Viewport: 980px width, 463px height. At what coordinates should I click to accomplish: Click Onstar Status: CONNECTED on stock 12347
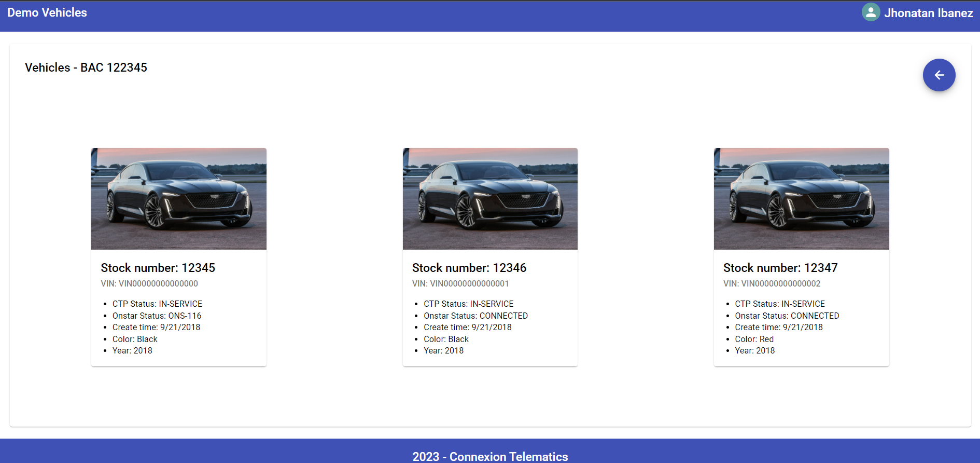coord(787,316)
